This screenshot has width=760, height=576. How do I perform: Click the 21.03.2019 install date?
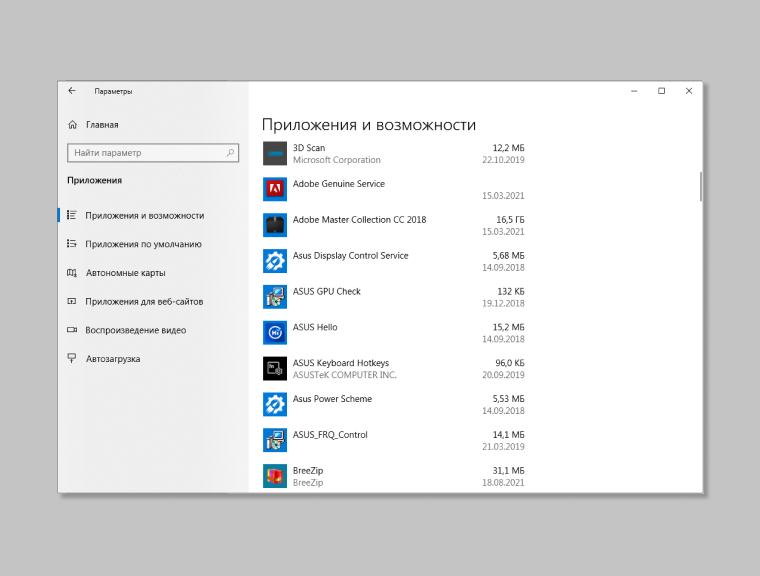coord(503,447)
